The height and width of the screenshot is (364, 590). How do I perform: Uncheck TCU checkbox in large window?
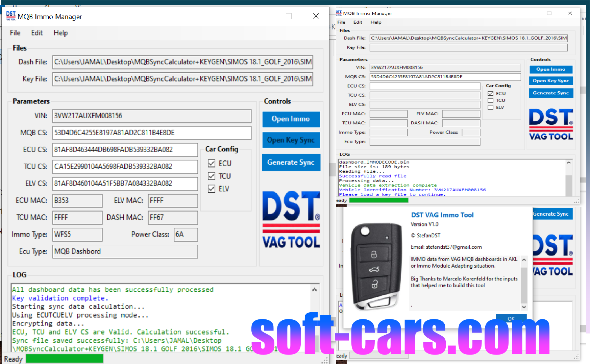pyautogui.click(x=212, y=176)
